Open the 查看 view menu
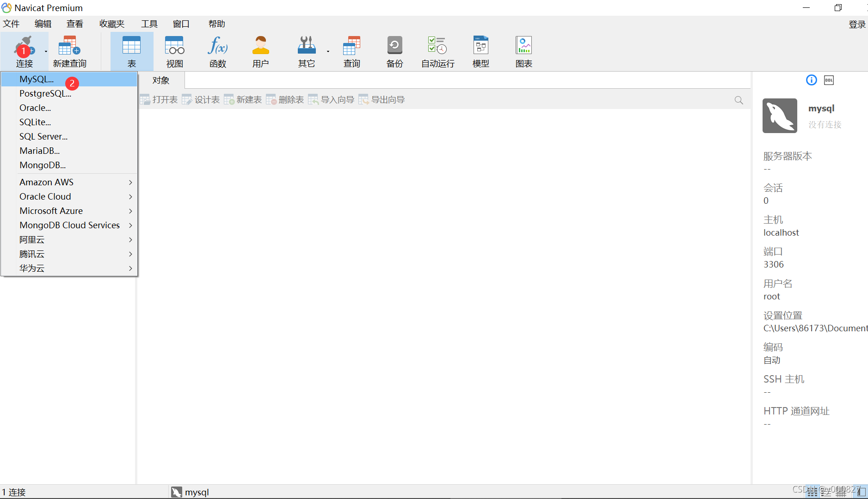The width and height of the screenshot is (868, 499). pos(75,24)
